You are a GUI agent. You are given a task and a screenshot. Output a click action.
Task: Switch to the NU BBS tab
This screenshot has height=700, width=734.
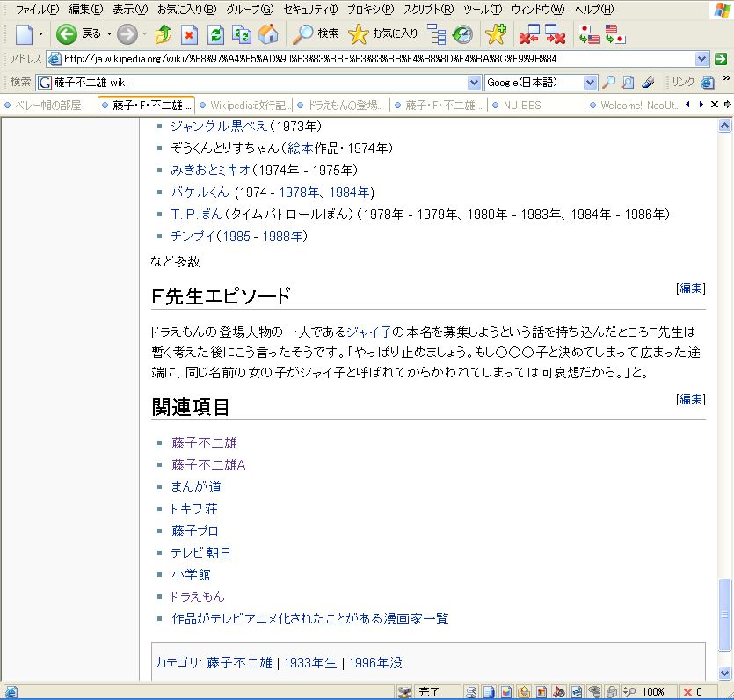click(x=536, y=106)
